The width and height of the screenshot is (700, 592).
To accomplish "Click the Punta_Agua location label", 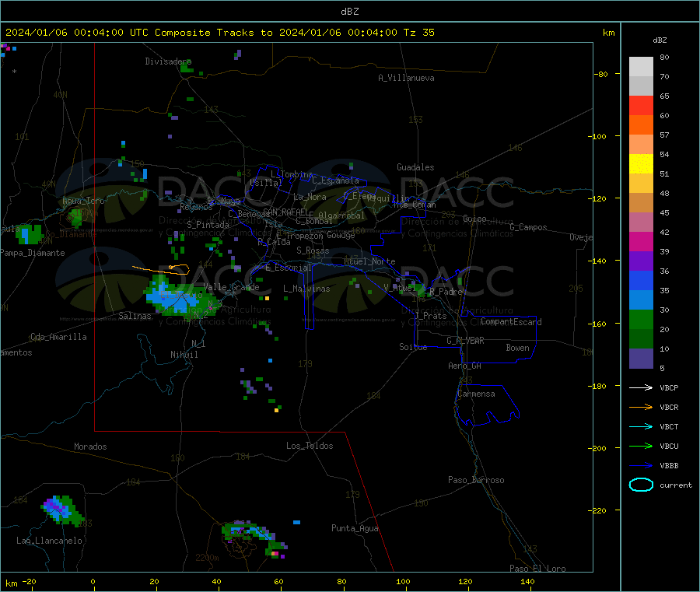I will coord(355,528).
